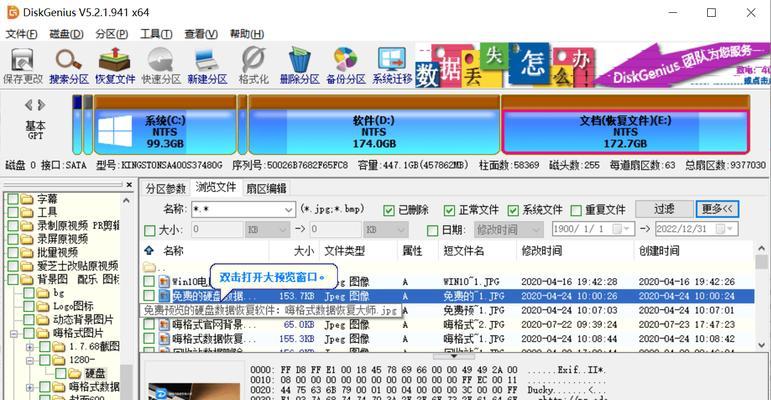Switch to the 分区参数 tab
Screen dimensions: 771x400
166,188
